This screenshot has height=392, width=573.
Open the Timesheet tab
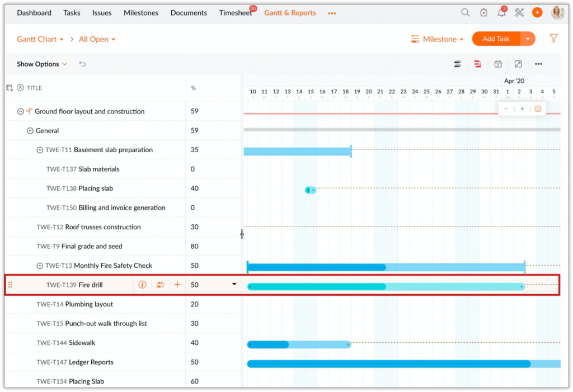[x=235, y=12]
